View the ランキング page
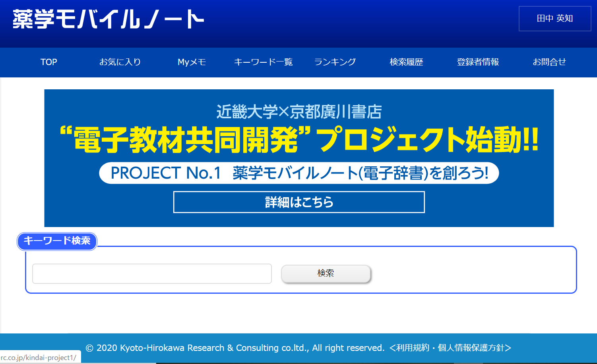Screen dimensions: 597x364 [335, 62]
